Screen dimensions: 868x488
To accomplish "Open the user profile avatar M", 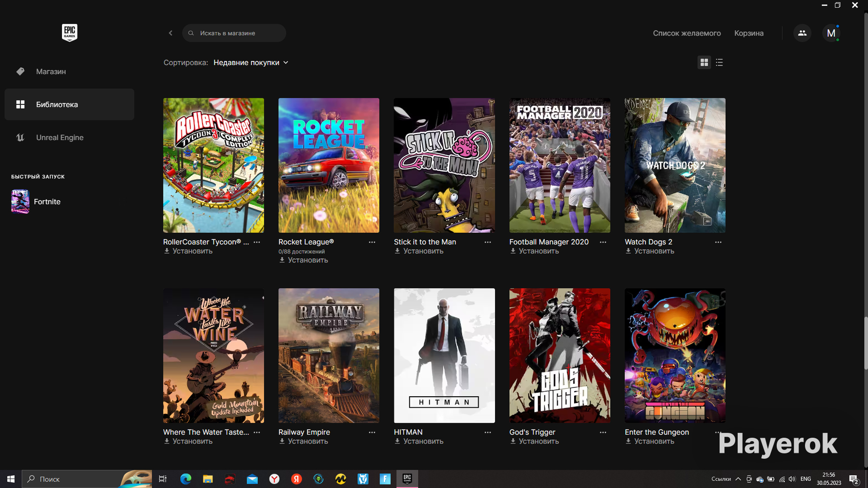I will 831,33.
